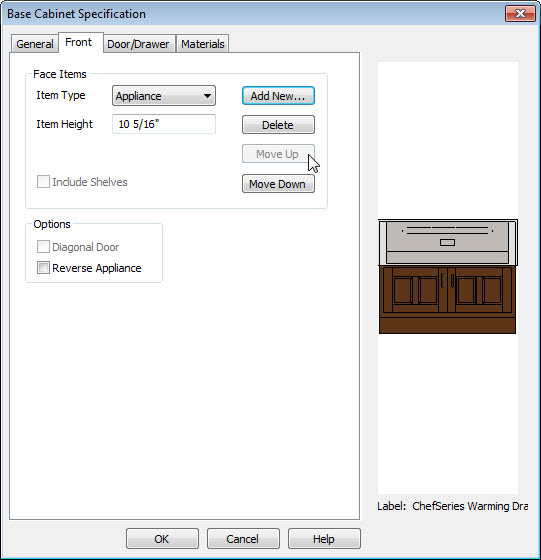Open Help for this dialog
Viewport: 541px width, 560px height.
324,539
